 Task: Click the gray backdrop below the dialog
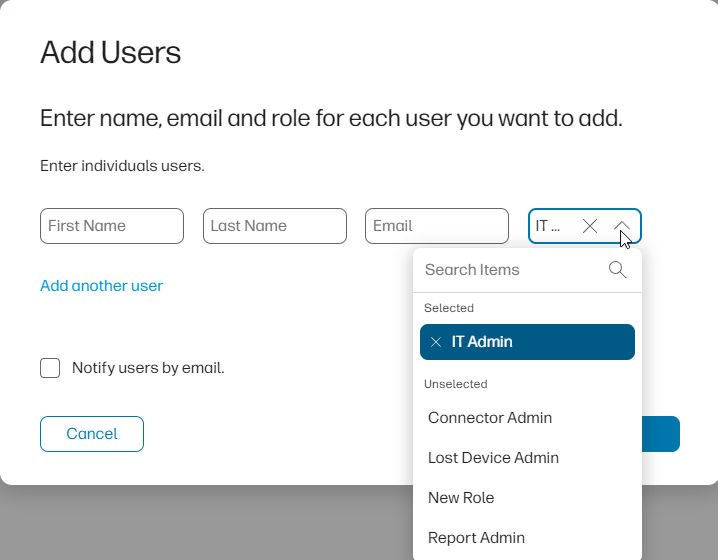click(200, 525)
